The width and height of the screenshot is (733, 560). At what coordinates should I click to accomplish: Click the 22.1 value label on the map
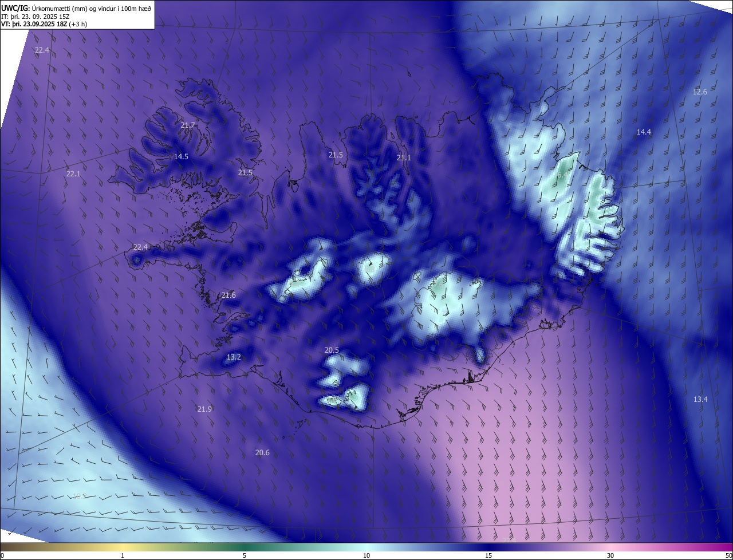[x=73, y=173]
